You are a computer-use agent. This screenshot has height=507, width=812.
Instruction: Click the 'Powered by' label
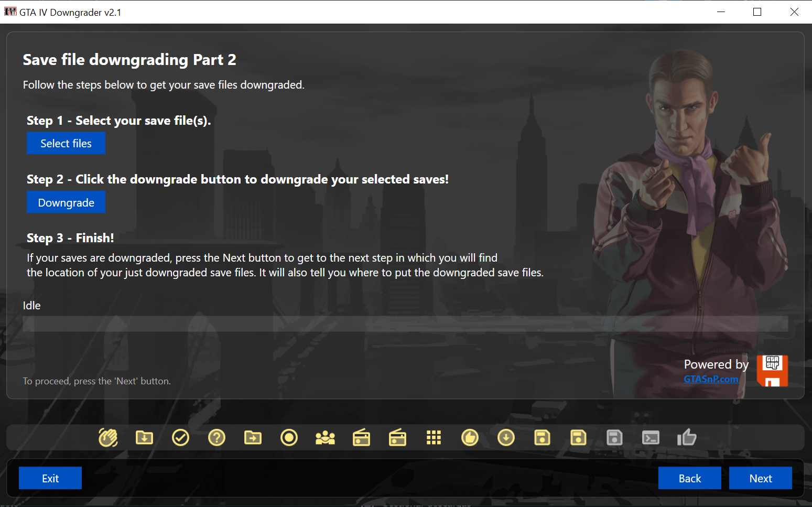716,364
